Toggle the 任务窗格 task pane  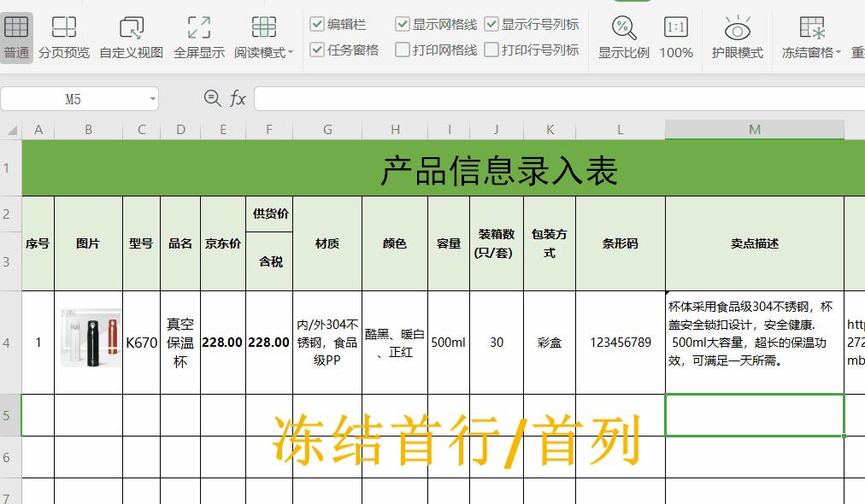tap(317, 49)
